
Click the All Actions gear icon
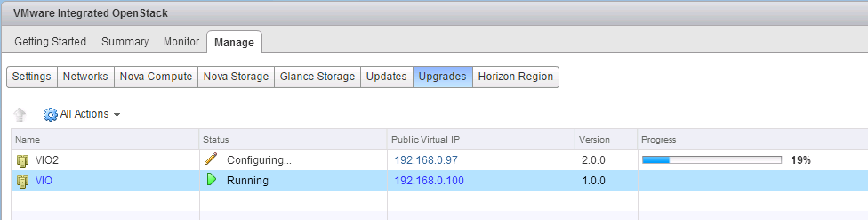click(50, 114)
